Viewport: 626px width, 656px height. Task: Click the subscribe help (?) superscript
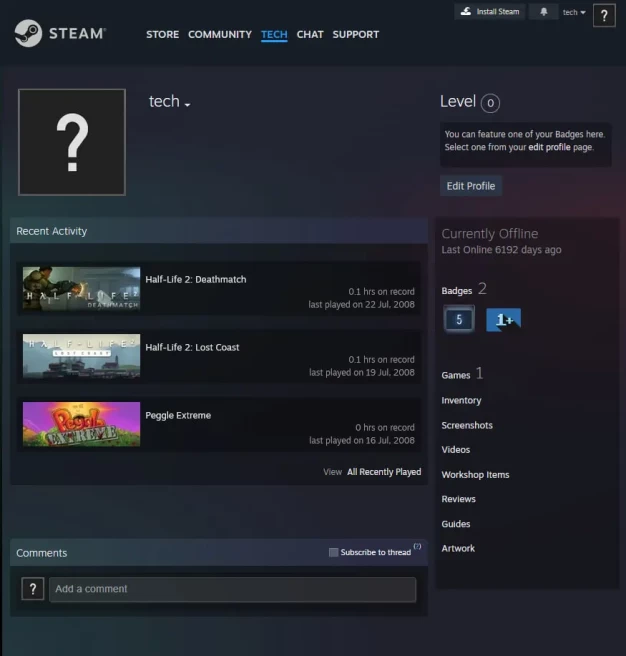(417, 546)
